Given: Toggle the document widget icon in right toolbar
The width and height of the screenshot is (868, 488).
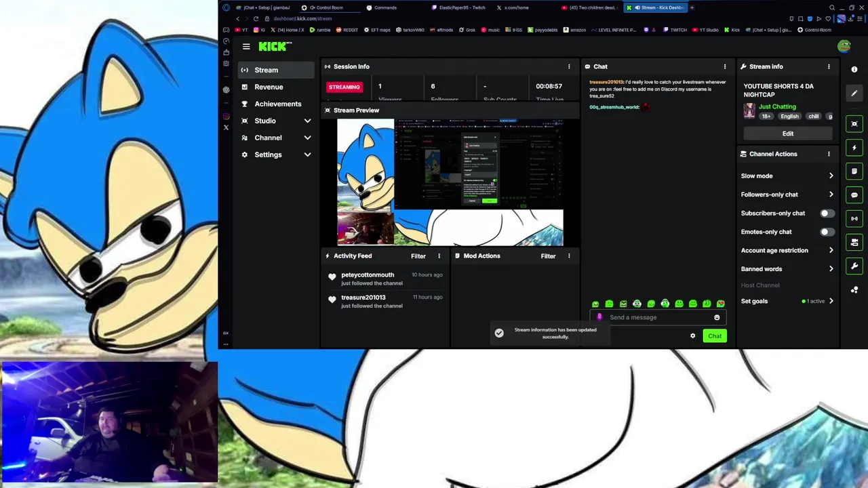Looking at the screenshot, I should click(854, 171).
